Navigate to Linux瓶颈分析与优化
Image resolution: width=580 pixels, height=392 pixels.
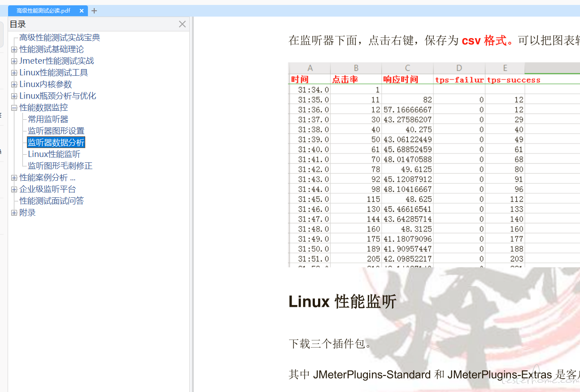pos(58,96)
